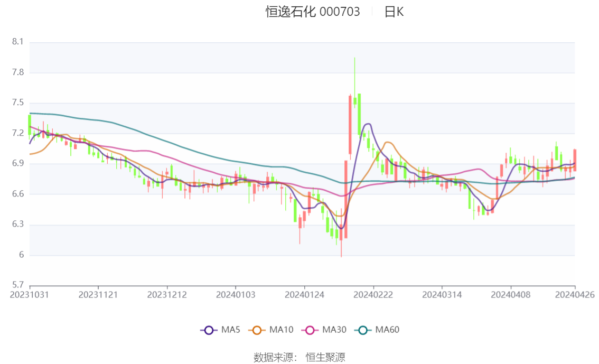Click the y-axis value 5.7
599x364 pixels.
pos(18,285)
